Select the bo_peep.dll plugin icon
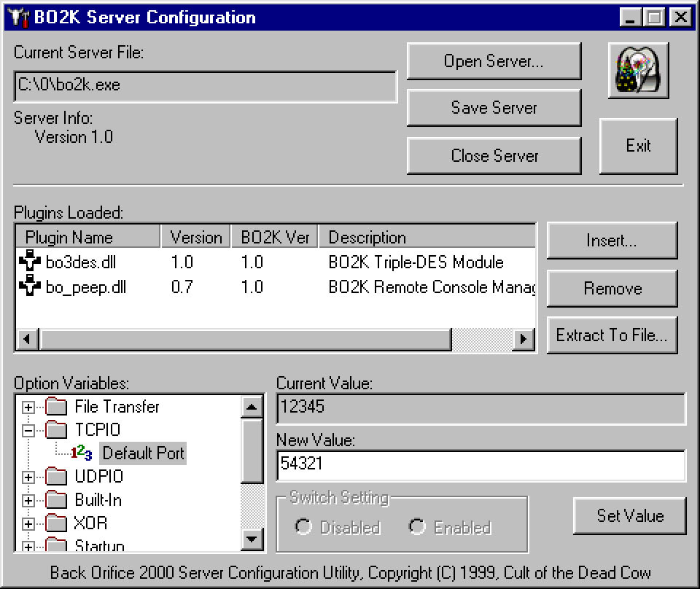 point(30,286)
